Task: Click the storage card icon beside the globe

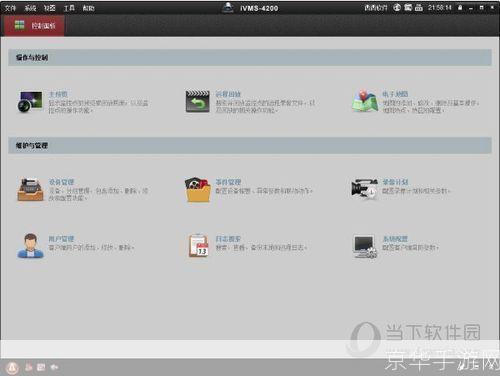Action: pyautogui.click(x=408, y=7)
